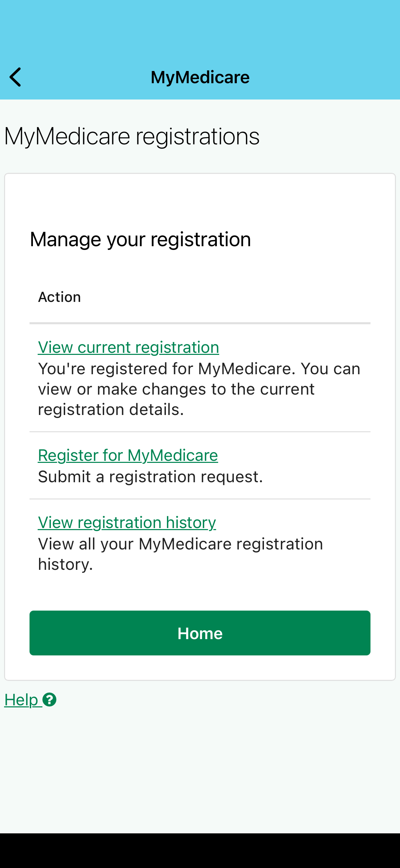Click the Manage your registration heading
The width and height of the screenshot is (400, 868).
point(140,239)
